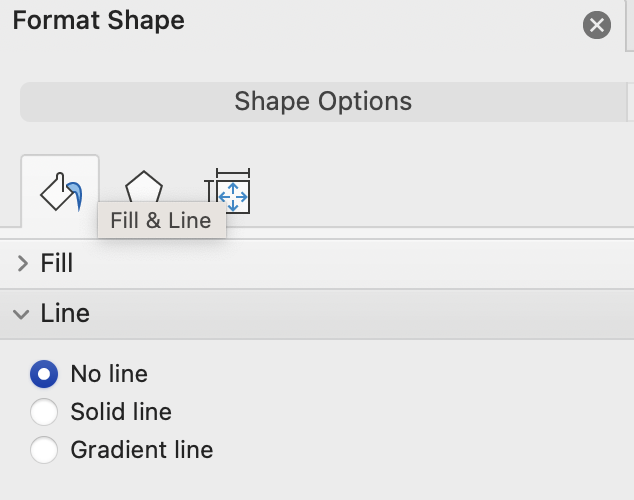Screen dimensions: 634x500
Task: Close the Format Shape pane
Action: tap(597, 25)
